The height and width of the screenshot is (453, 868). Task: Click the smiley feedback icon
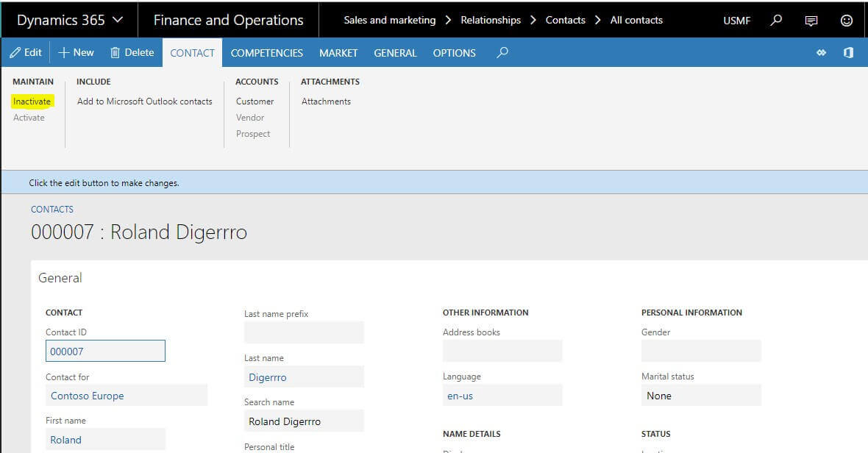point(847,21)
